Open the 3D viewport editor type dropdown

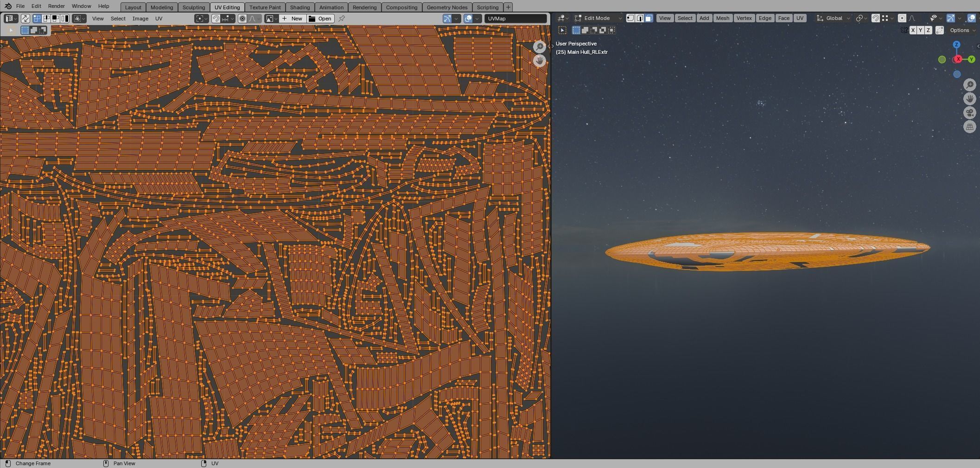point(563,18)
